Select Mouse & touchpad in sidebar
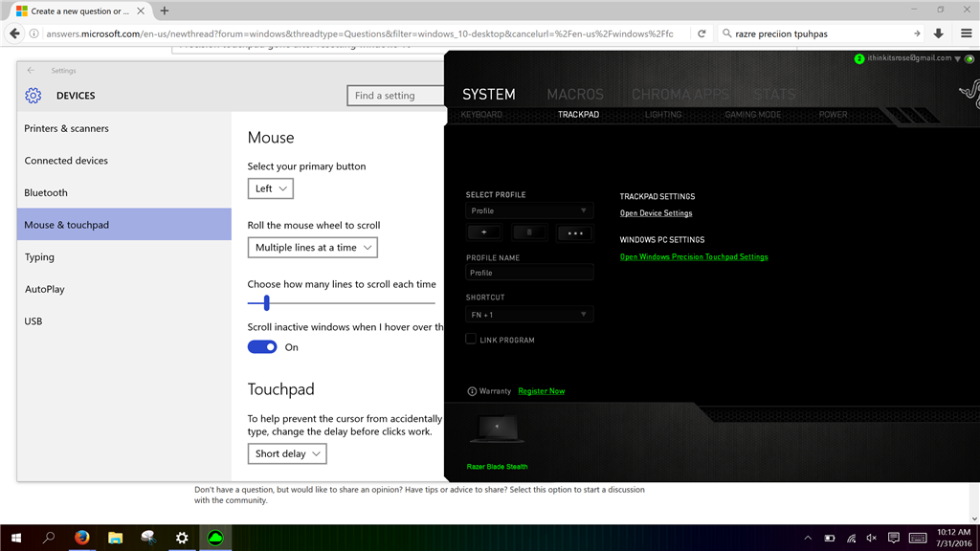980x551 pixels. [124, 224]
